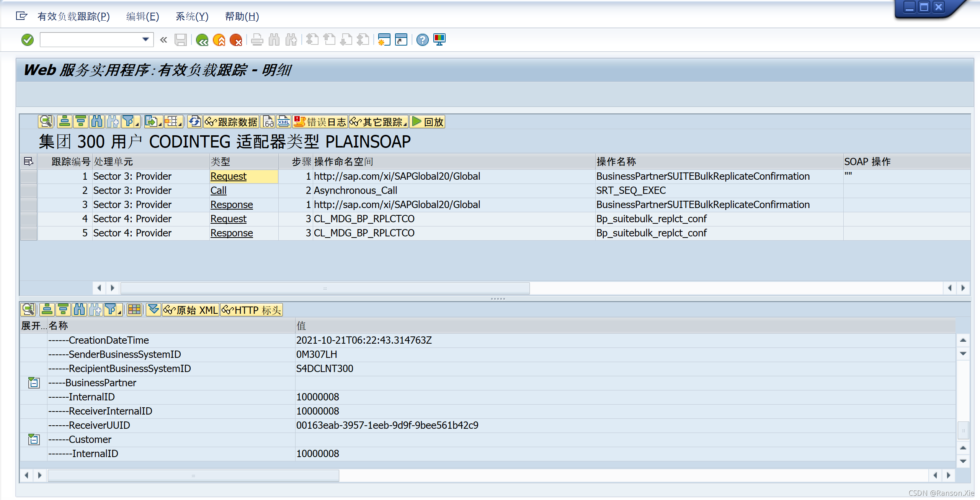This screenshot has width=980, height=500.
Task: Expand the Customer tree node
Action: tap(34, 439)
